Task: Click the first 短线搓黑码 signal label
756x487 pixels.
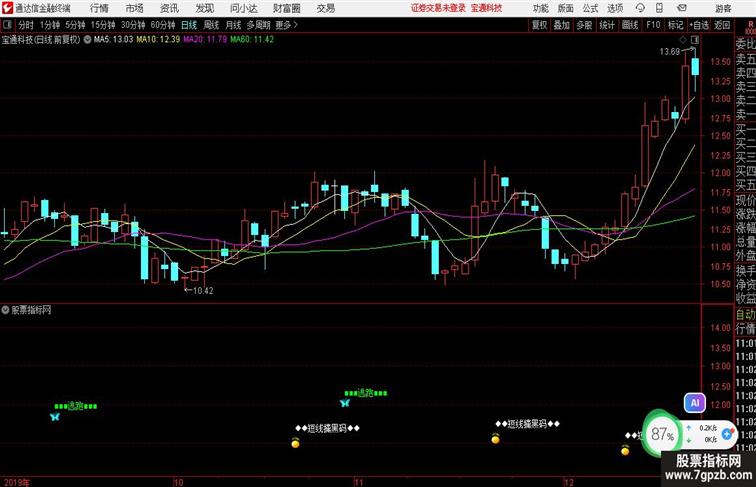Action: [x=327, y=428]
